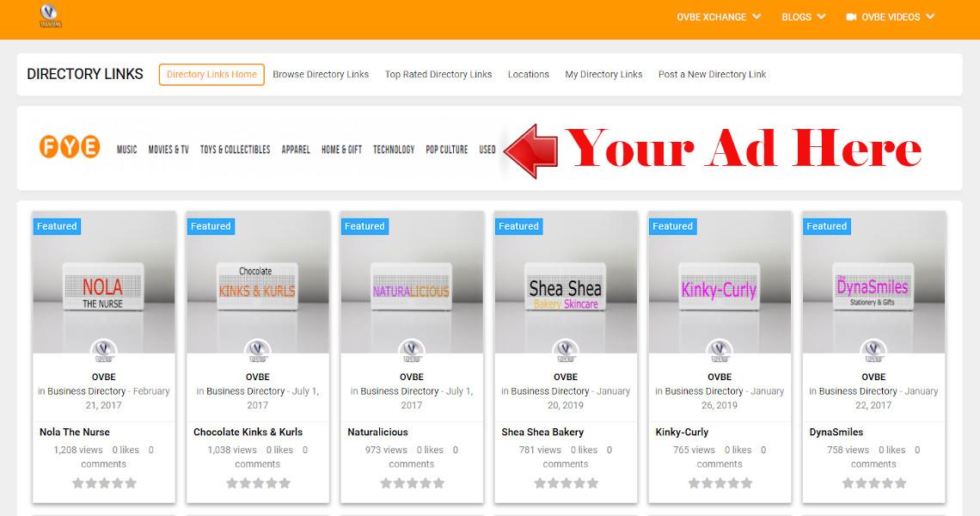980x516 pixels.
Task: Click MOVIES & TV in the FYE banner
Action: click(x=168, y=150)
